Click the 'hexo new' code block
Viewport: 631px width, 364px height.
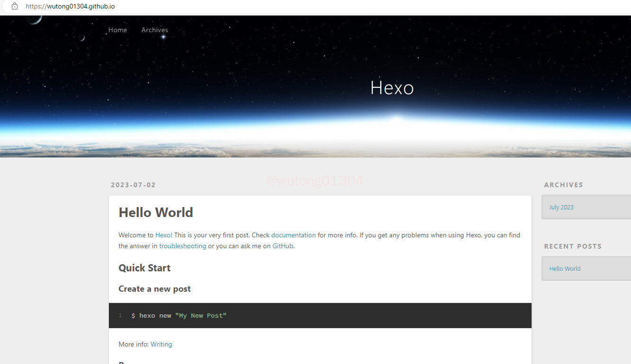320,315
